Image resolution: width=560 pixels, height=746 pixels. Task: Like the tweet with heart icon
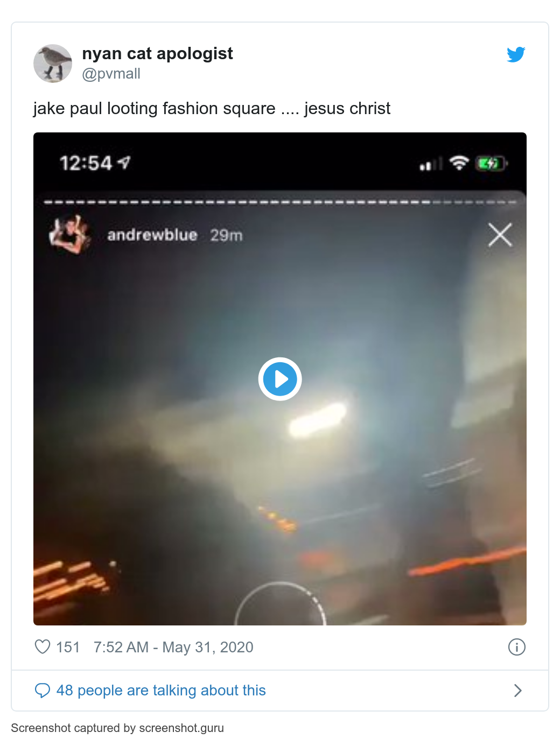(43, 646)
